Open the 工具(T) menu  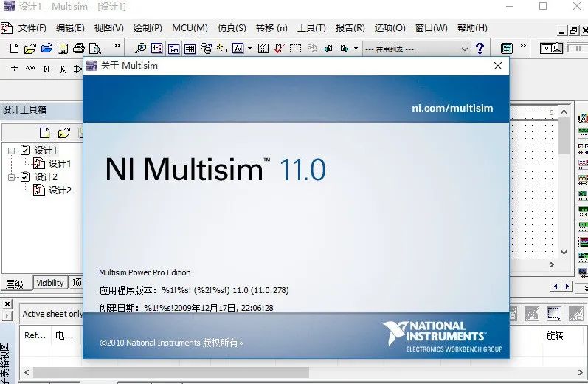[311, 28]
